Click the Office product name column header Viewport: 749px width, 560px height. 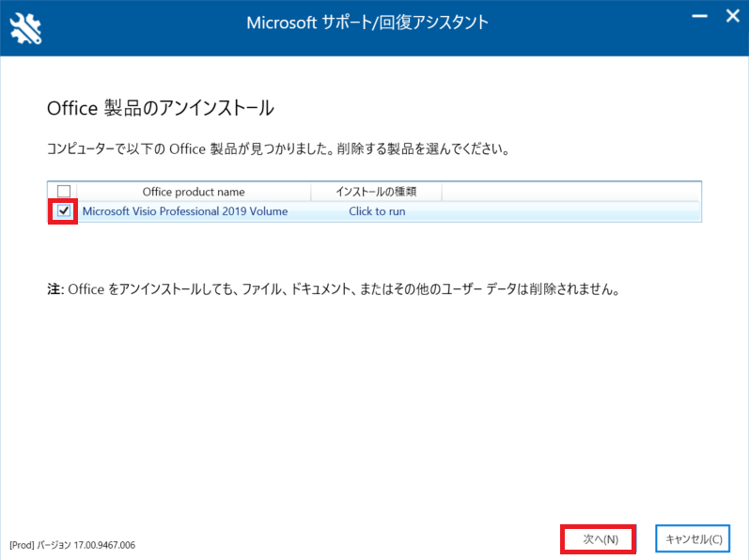click(x=194, y=192)
